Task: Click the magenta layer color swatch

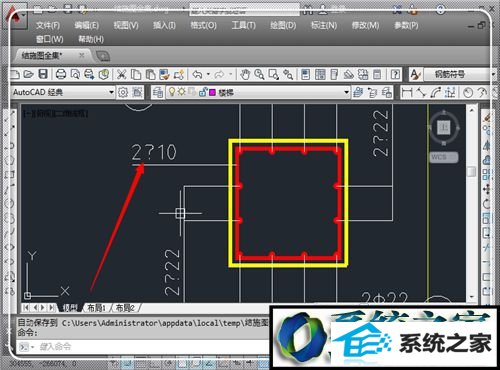Action: tap(212, 92)
